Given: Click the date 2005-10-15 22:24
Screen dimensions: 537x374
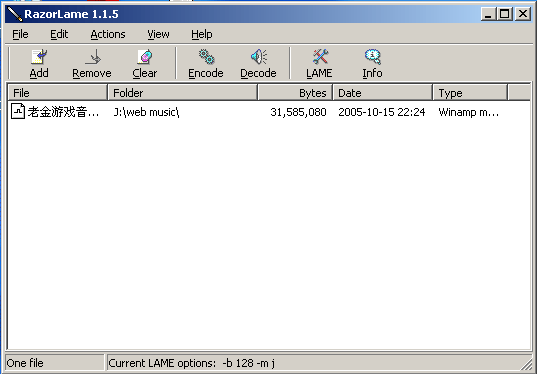Looking at the screenshot, I should click(x=382, y=112).
